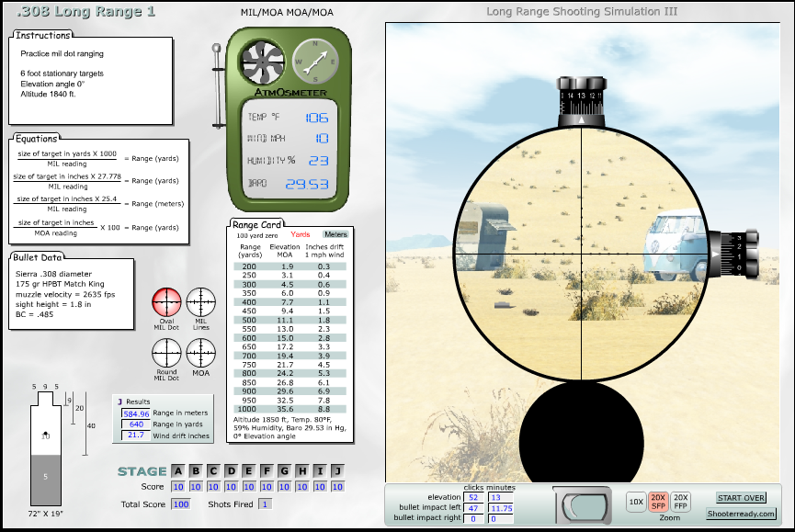Go to stage A
Image resolution: width=795 pixels, height=532 pixels.
point(177,471)
